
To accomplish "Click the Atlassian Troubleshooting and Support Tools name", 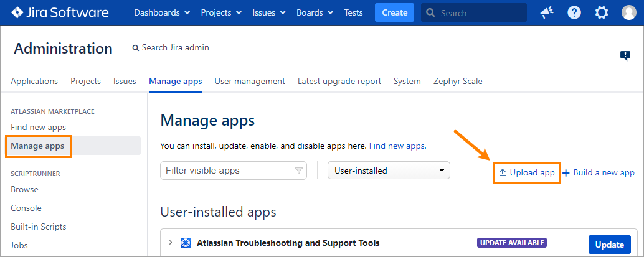I will (x=288, y=243).
